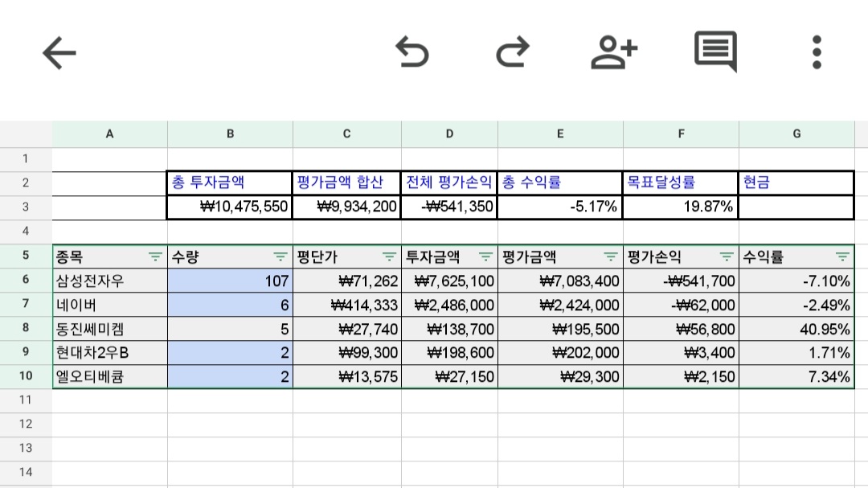Select the ₩27,740 cell
Screen dimensions: 868x488
coord(347,329)
